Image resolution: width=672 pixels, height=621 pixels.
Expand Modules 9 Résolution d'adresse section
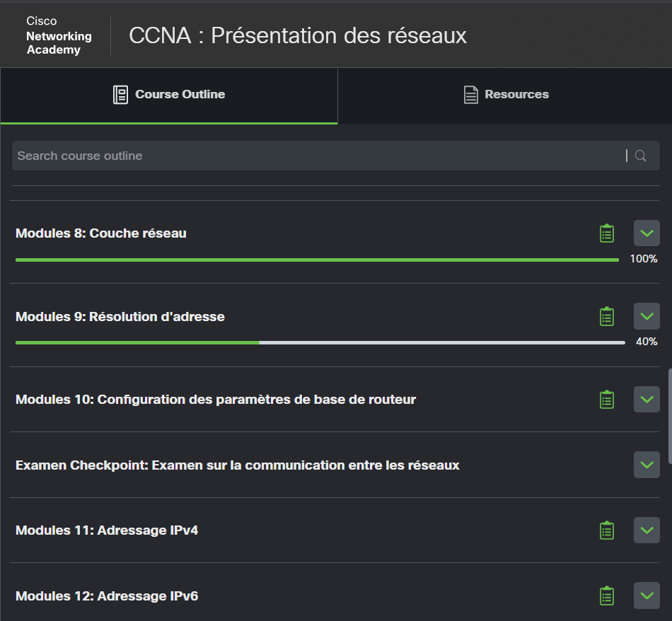pos(647,316)
